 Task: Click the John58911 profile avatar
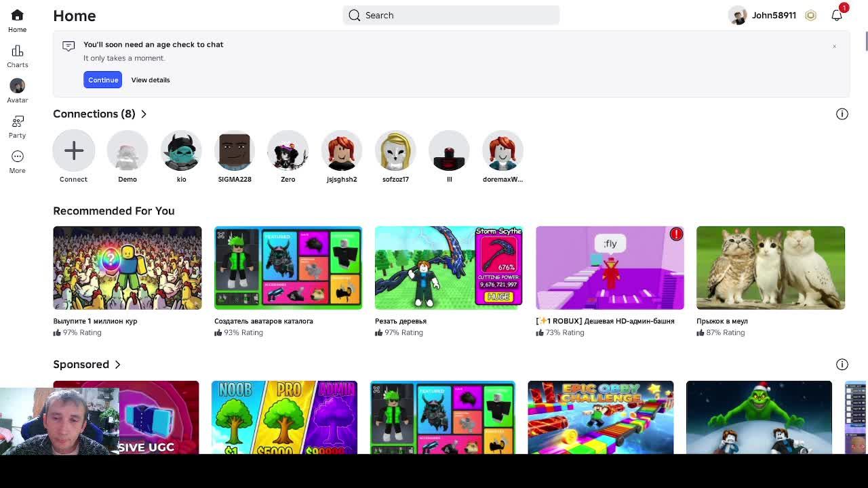[738, 15]
